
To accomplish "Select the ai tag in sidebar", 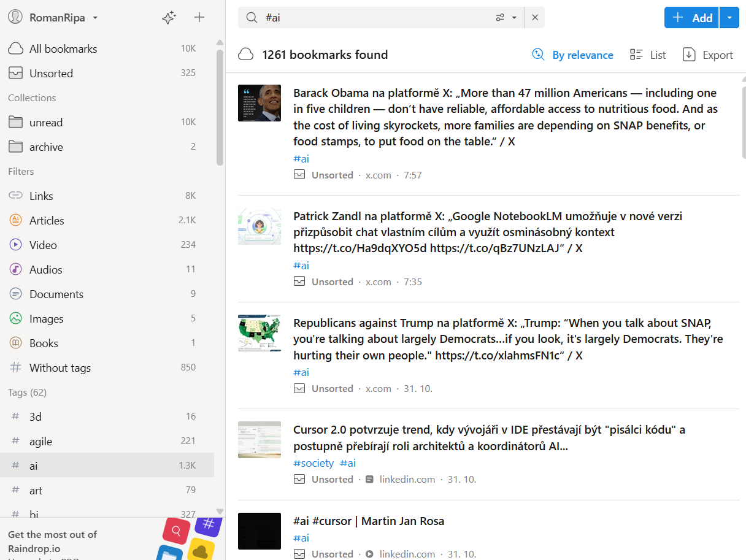I will click(107, 466).
